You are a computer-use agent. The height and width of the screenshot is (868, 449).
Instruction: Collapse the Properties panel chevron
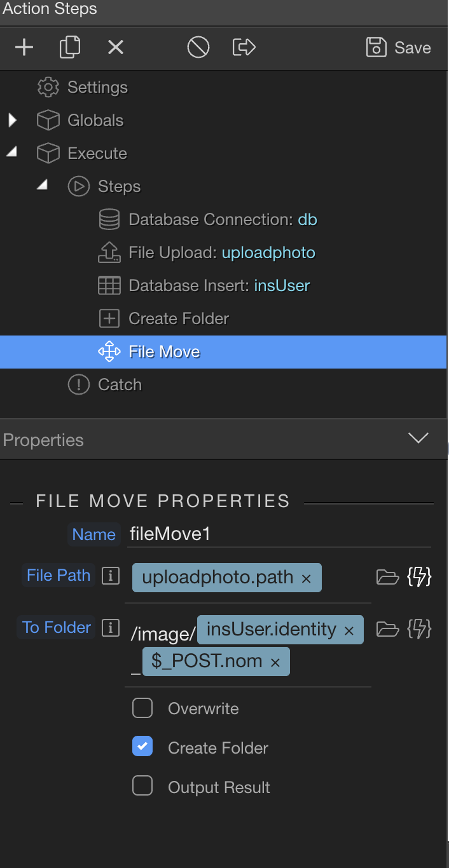click(x=418, y=438)
